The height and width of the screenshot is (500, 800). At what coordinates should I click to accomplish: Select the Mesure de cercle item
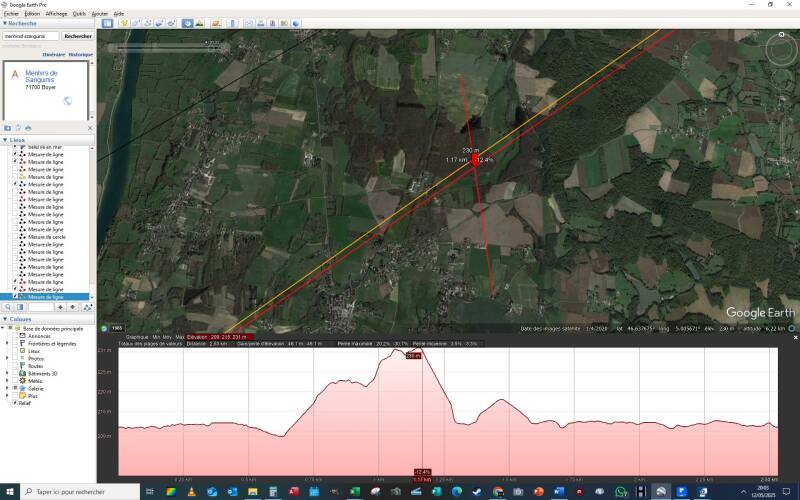(x=46, y=237)
